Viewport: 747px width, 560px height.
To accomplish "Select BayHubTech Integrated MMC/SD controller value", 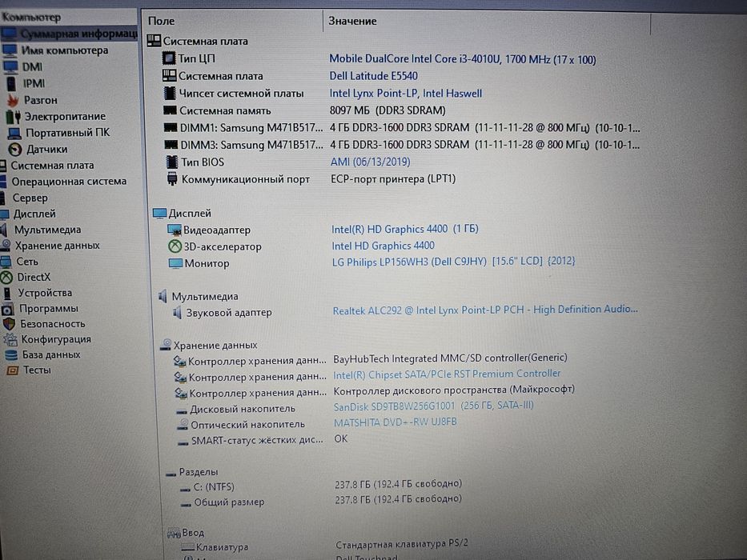I will [450, 358].
